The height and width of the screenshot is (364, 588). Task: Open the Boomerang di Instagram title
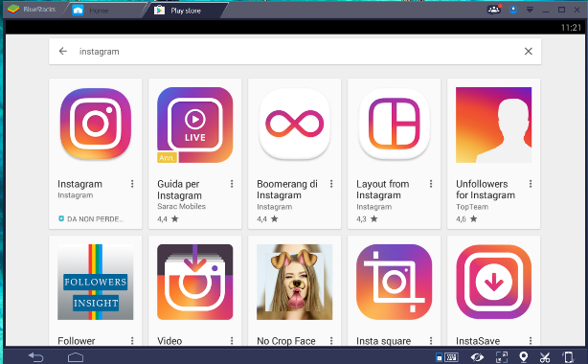point(287,190)
